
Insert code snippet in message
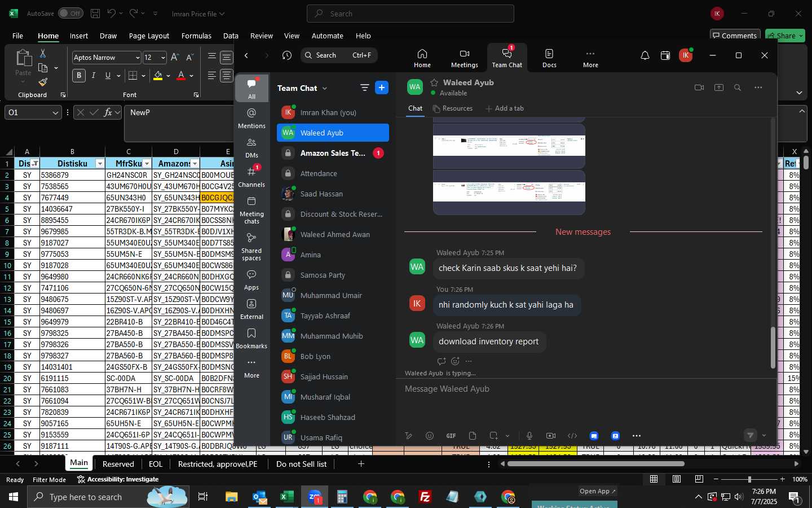coord(572,436)
